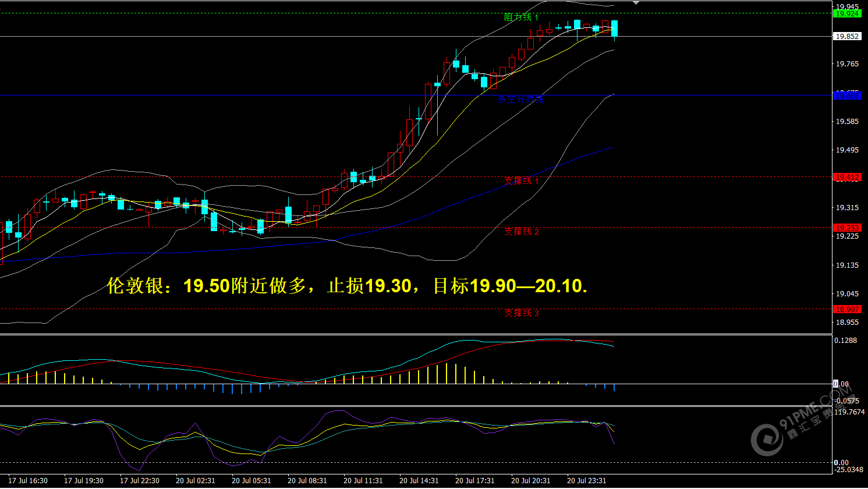Viewport: 868px width, 489px height.
Task: Select the red 19.412 support price tag
Action: (847, 178)
